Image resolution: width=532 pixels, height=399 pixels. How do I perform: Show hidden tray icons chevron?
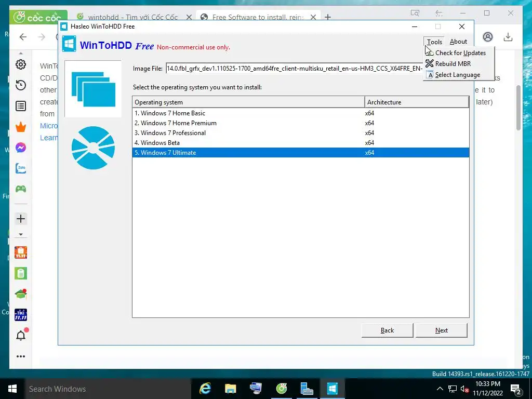[x=440, y=389]
